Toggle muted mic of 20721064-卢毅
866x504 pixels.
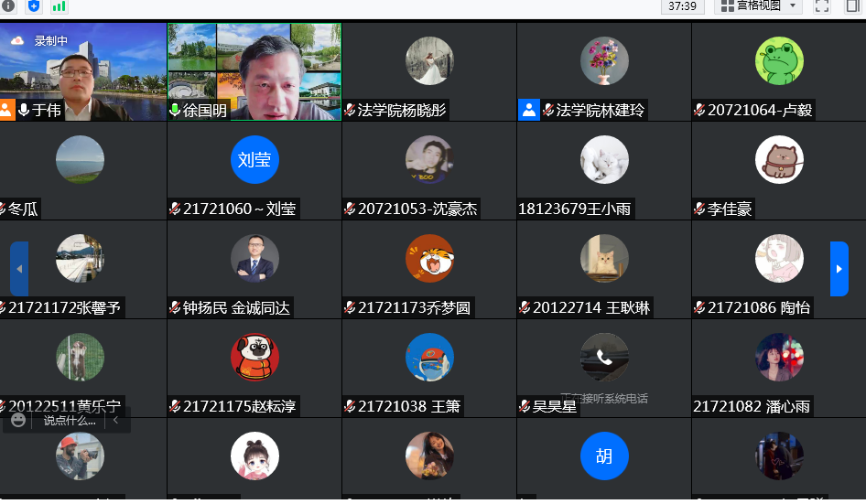[699, 111]
